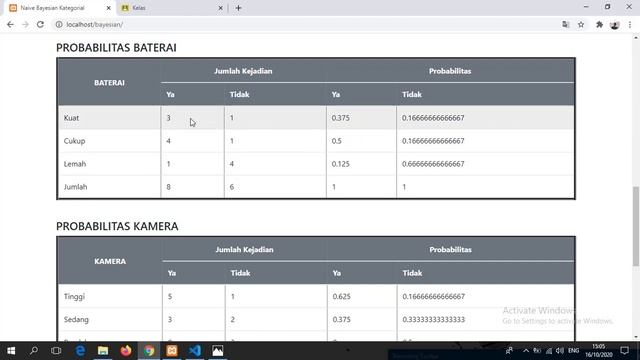Image resolution: width=640 pixels, height=360 pixels.
Task: View site information icon in address bar
Action: coord(59,24)
